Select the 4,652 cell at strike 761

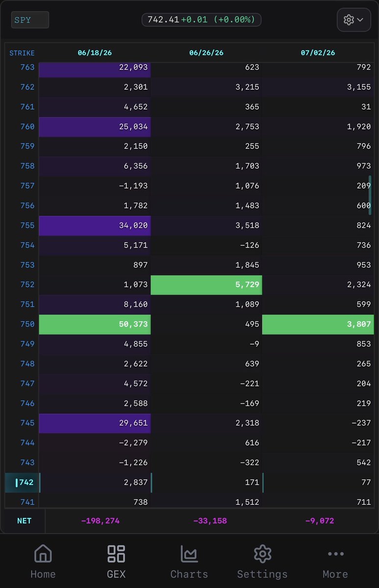(95, 107)
